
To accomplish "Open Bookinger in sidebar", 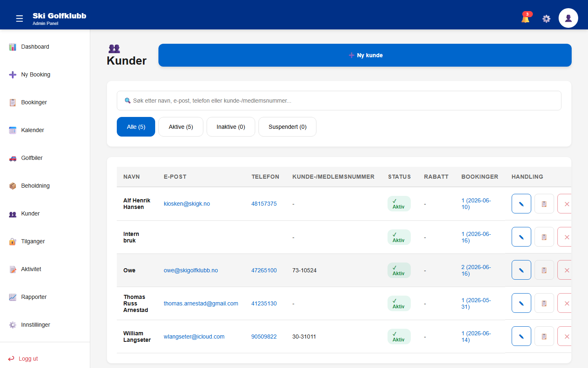I will click(x=45, y=102).
